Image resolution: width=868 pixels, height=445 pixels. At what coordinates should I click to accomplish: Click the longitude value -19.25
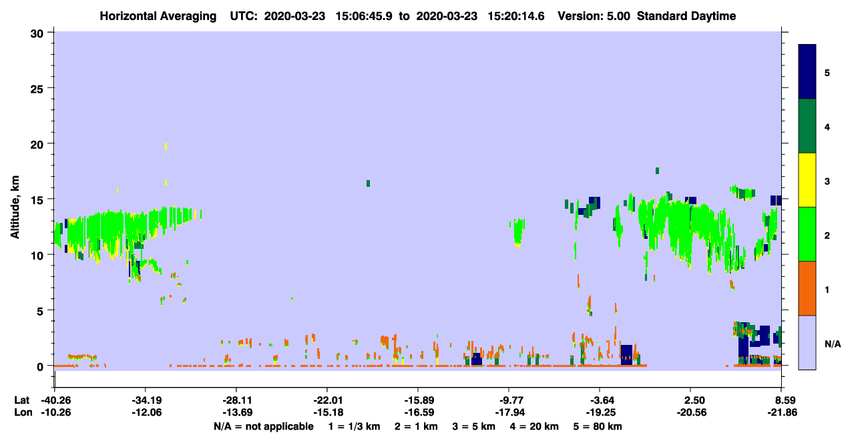600,413
